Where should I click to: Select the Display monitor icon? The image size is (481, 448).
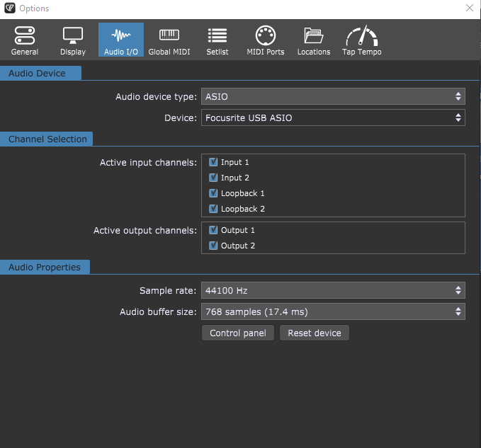tap(72, 40)
